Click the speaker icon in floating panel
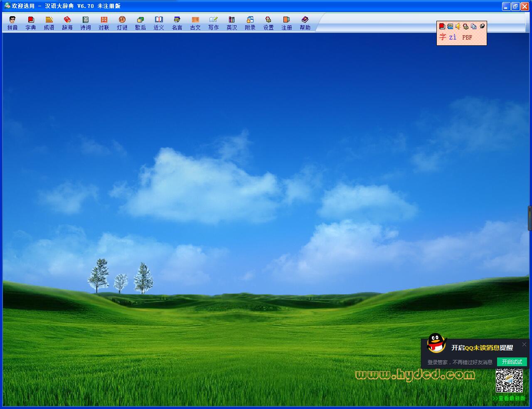This screenshot has width=532, height=409. coord(458,26)
